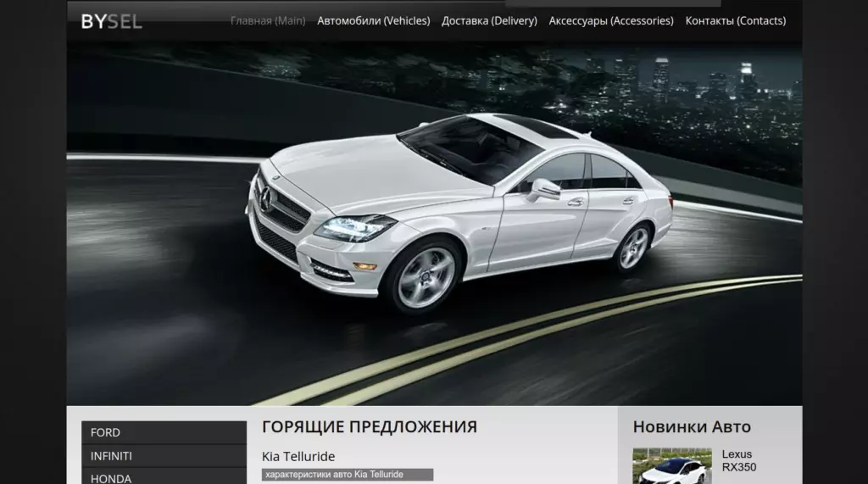The width and height of the screenshot is (868, 484).
Task: Open Контакты (Contacts) page
Action: click(736, 20)
